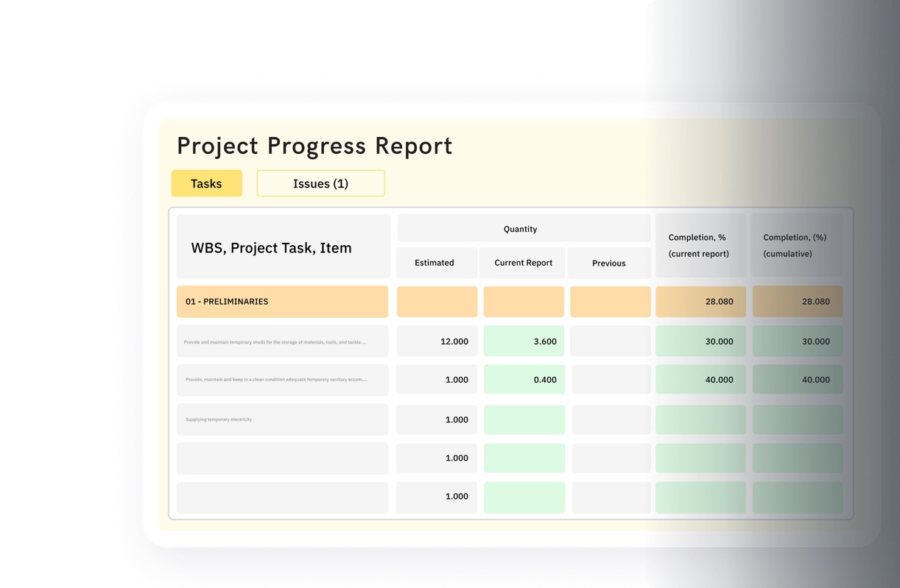Click the Supplying temporary electricity task row
Screen dimensions: 900x588
[x=282, y=419]
